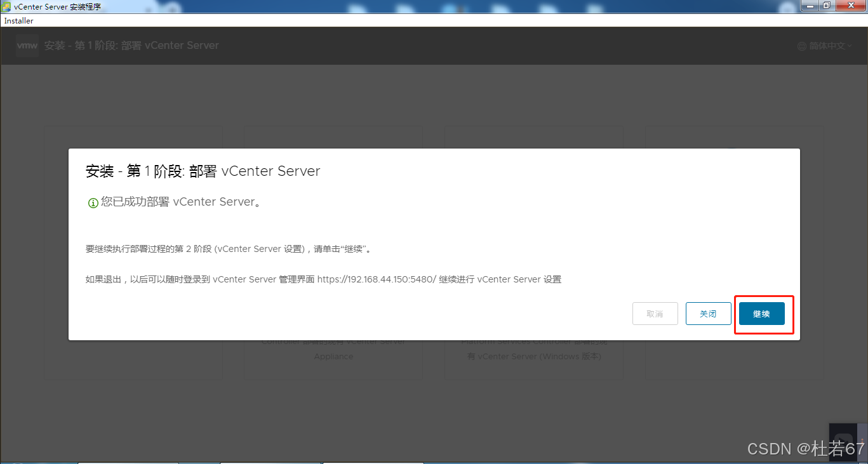Click the green info icon before 您已成功部署
The image size is (868, 464).
tap(93, 202)
